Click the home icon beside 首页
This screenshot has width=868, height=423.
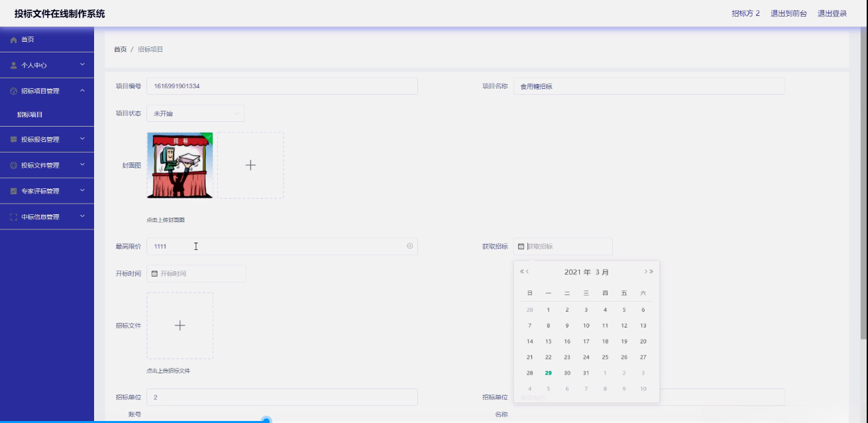[15, 39]
